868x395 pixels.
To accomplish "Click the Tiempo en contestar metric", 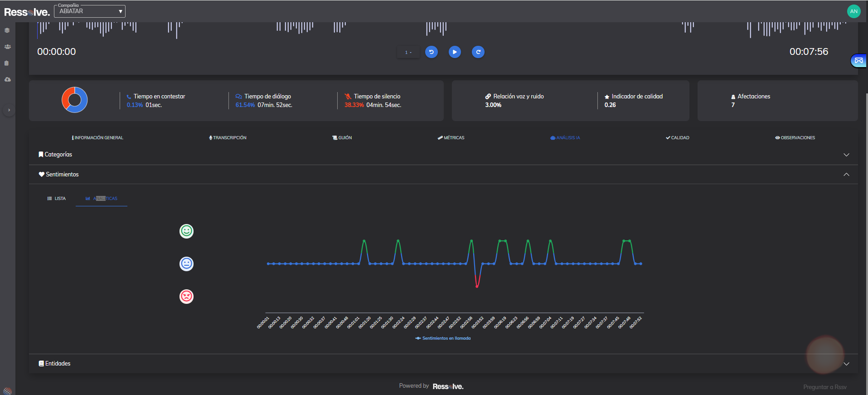I will [x=156, y=101].
